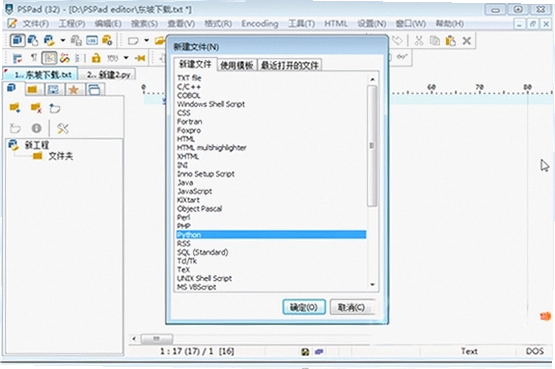The width and height of the screenshot is (555, 369).
Task: Open the Encoding menu
Action: [259, 24]
